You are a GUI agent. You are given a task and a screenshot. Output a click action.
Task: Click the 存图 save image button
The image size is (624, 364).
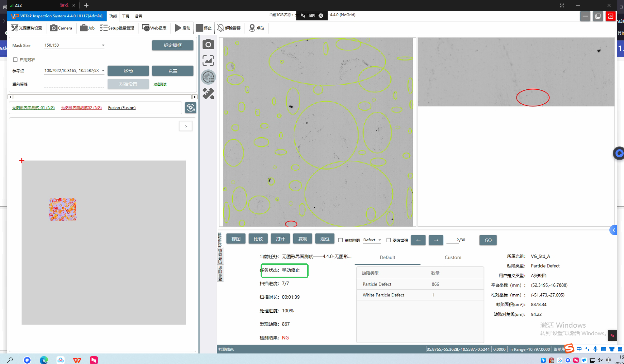point(236,239)
